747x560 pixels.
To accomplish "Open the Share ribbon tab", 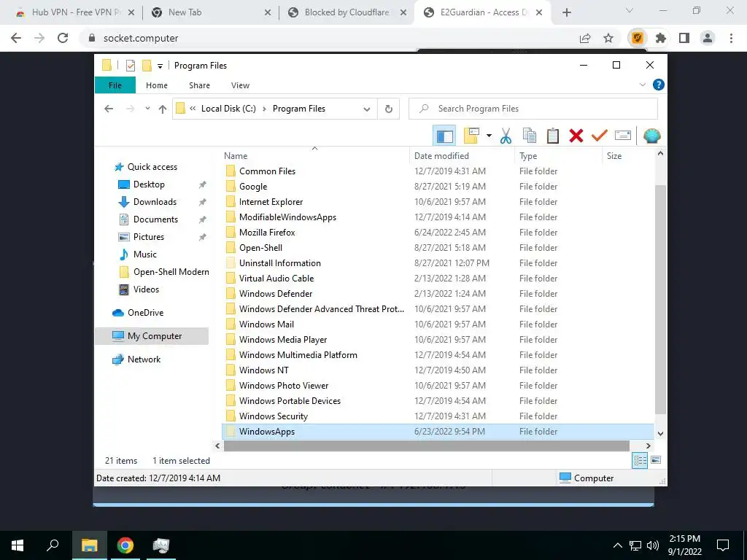I will pyautogui.click(x=199, y=85).
